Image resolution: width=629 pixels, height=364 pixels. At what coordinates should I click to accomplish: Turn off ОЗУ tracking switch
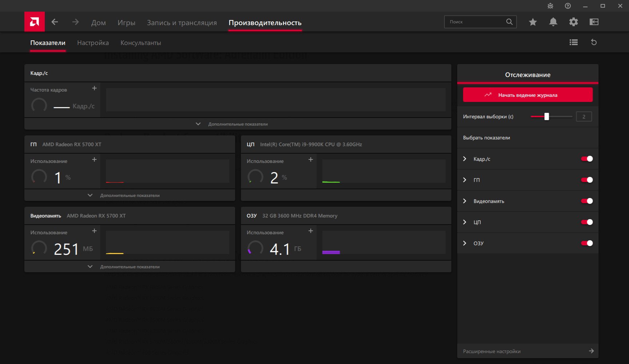[587, 243]
